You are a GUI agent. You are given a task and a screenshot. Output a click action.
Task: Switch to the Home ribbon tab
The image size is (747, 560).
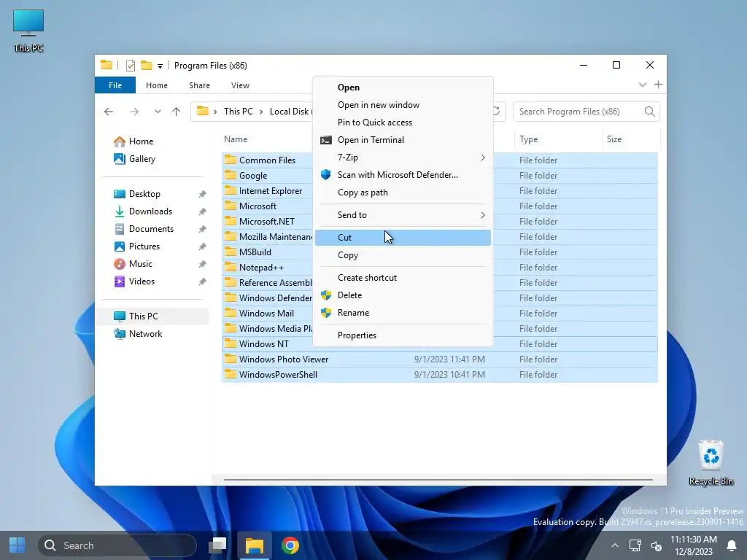(157, 85)
